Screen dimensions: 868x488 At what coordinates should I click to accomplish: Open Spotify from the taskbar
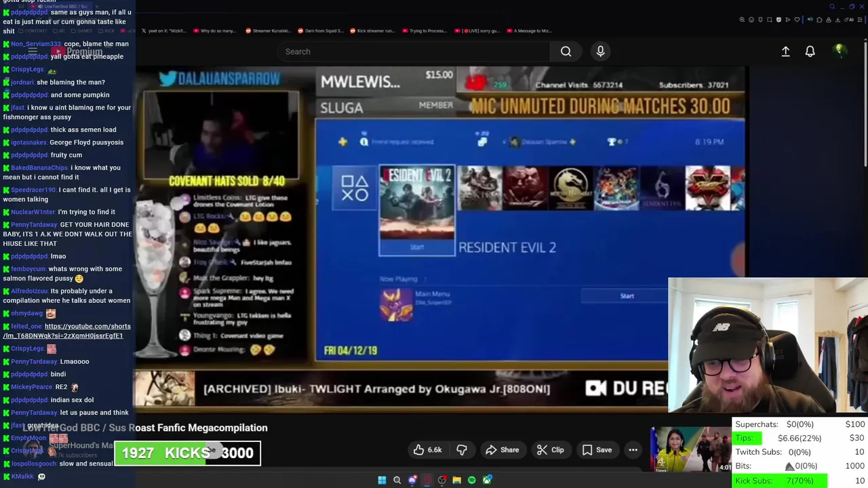click(x=472, y=480)
